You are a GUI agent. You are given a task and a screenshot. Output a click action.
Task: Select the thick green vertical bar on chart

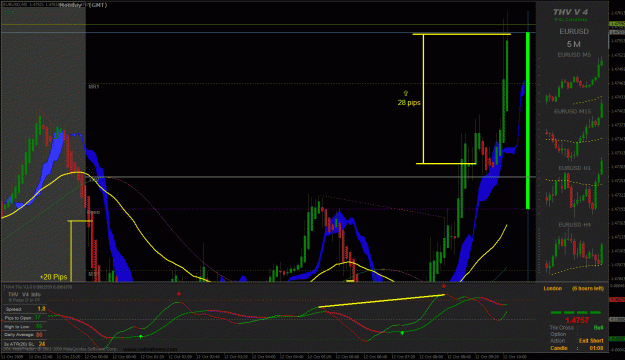(528, 120)
